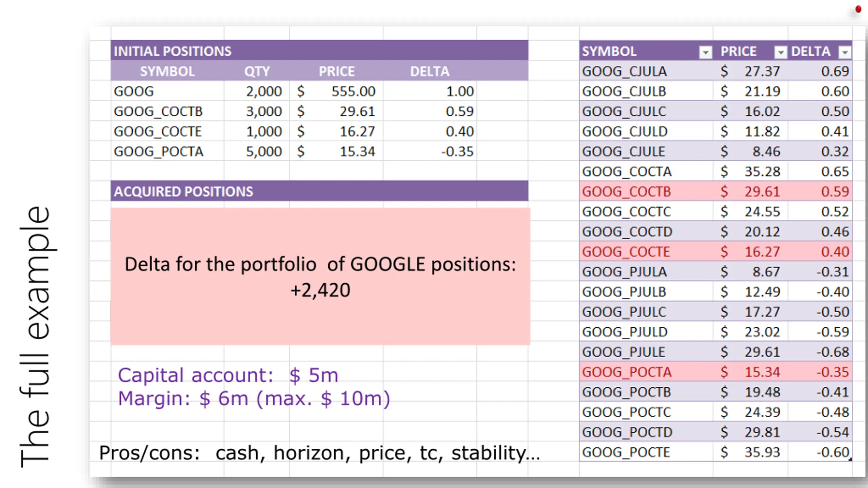
Task: Select the GOOG_COCTB highlighted row symbol
Action: pos(627,192)
